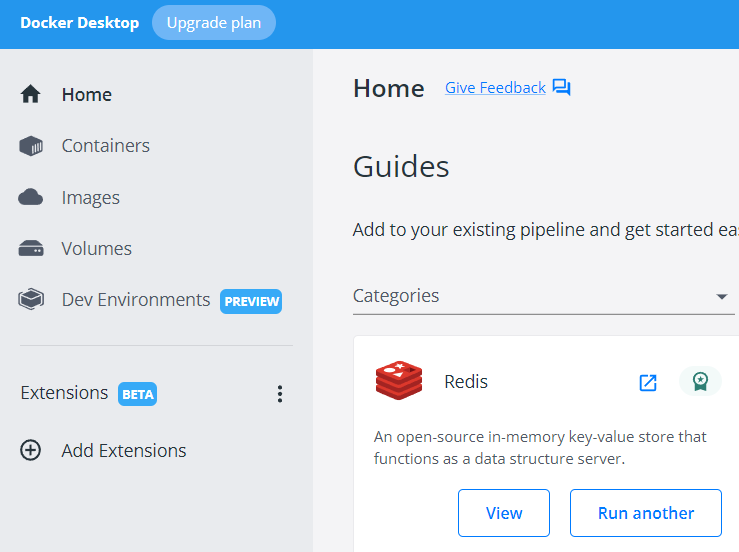Click the Volumes drive icon
The height and width of the screenshot is (552, 739).
[x=31, y=249]
